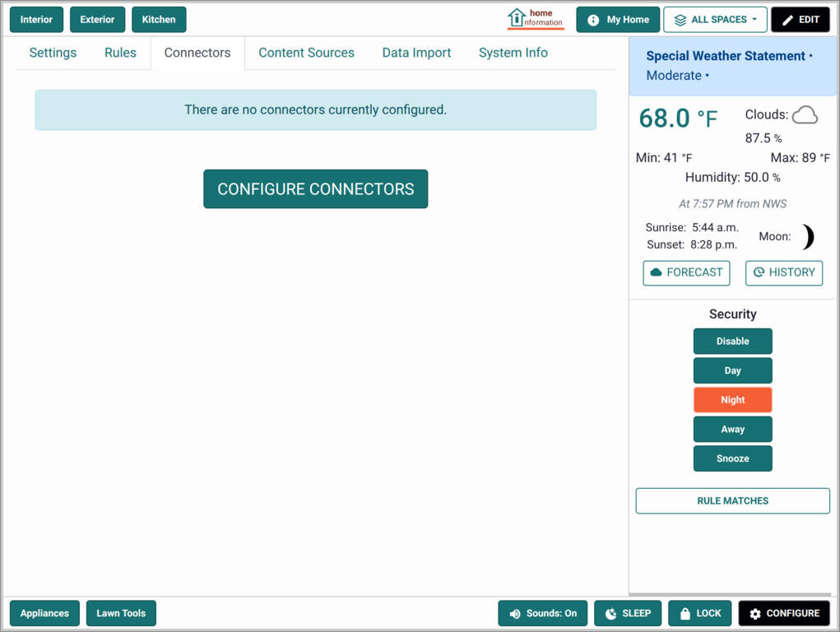Select the Connectors tab
Image resolution: width=840 pixels, height=632 pixels.
(x=197, y=53)
